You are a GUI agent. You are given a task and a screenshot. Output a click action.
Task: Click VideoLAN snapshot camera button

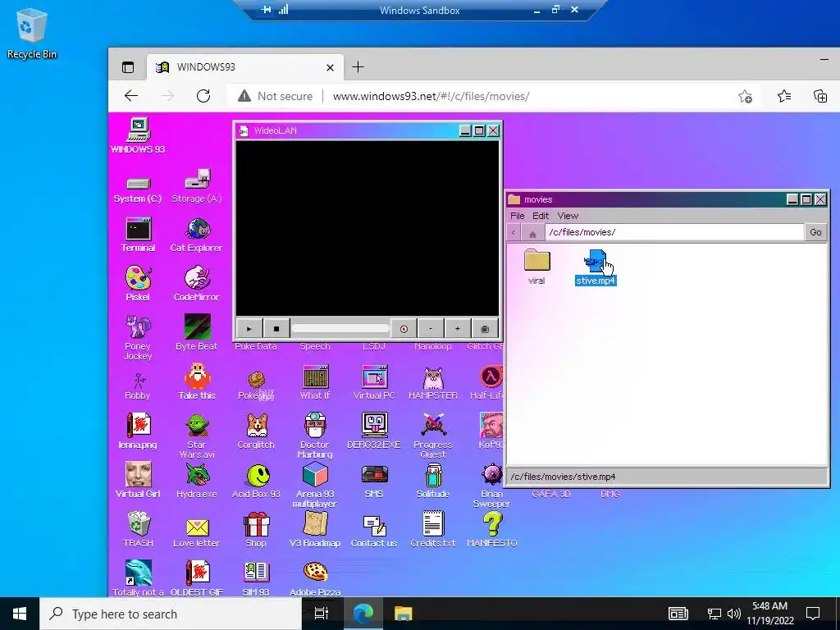(x=485, y=329)
